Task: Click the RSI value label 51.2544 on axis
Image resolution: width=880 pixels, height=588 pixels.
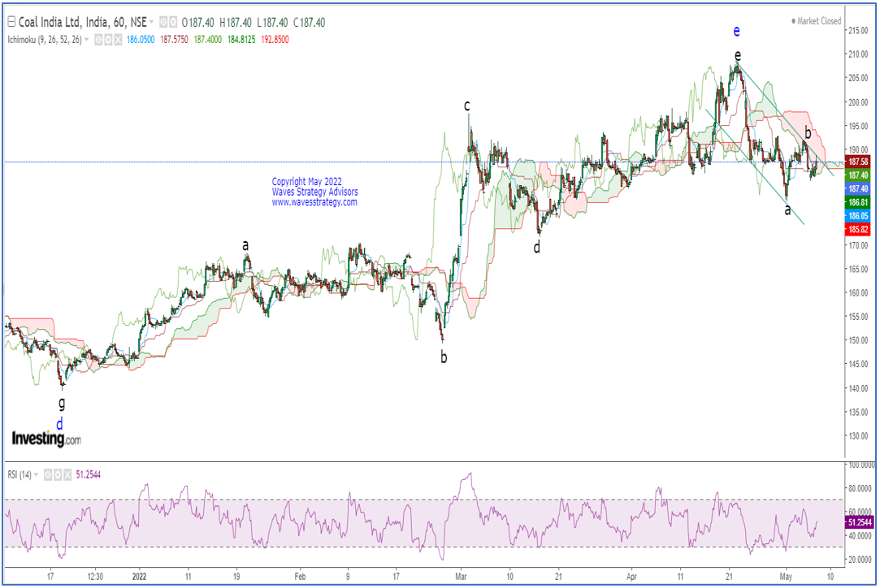Action: (x=859, y=522)
